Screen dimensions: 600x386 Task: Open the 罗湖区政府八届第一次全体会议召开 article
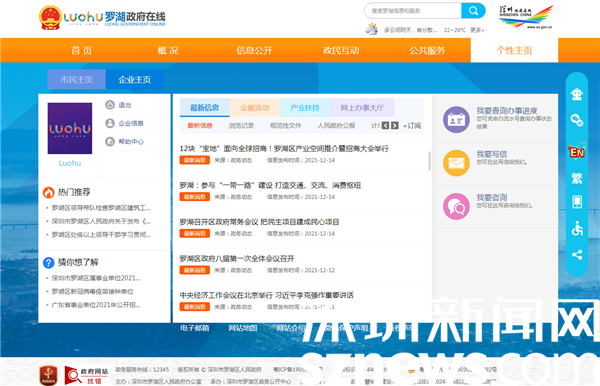[237, 259]
